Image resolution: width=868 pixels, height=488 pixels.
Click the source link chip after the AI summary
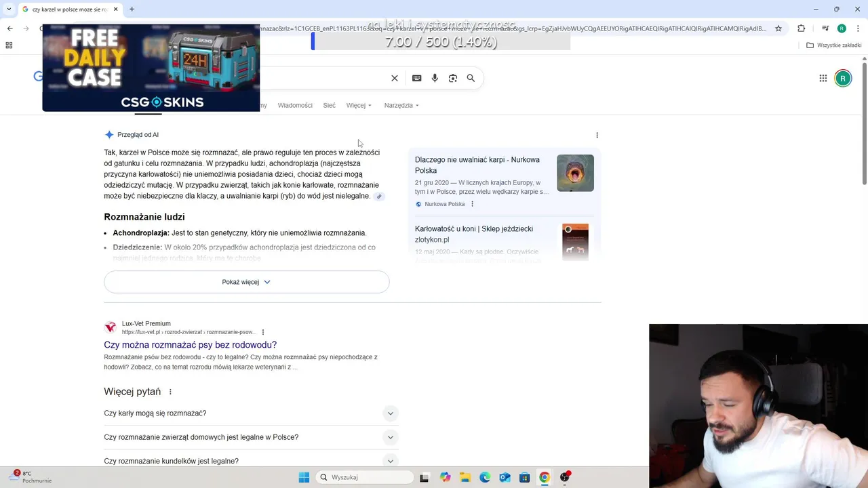click(x=379, y=197)
